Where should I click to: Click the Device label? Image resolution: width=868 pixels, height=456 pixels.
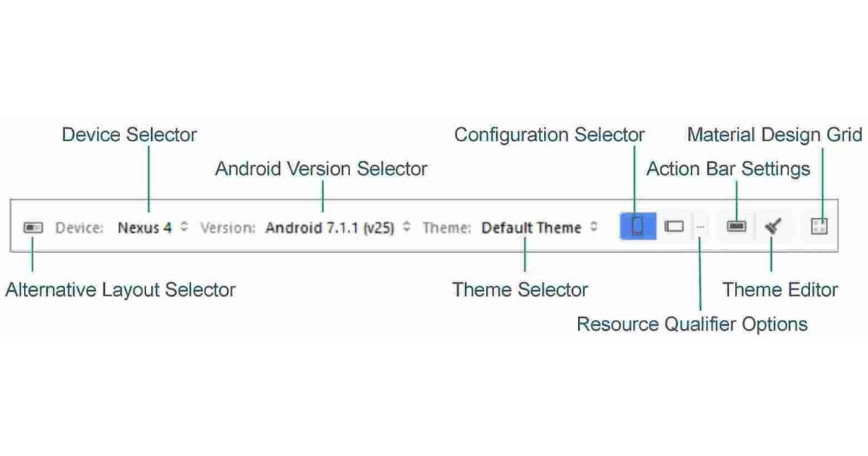click(x=80, y=227)
